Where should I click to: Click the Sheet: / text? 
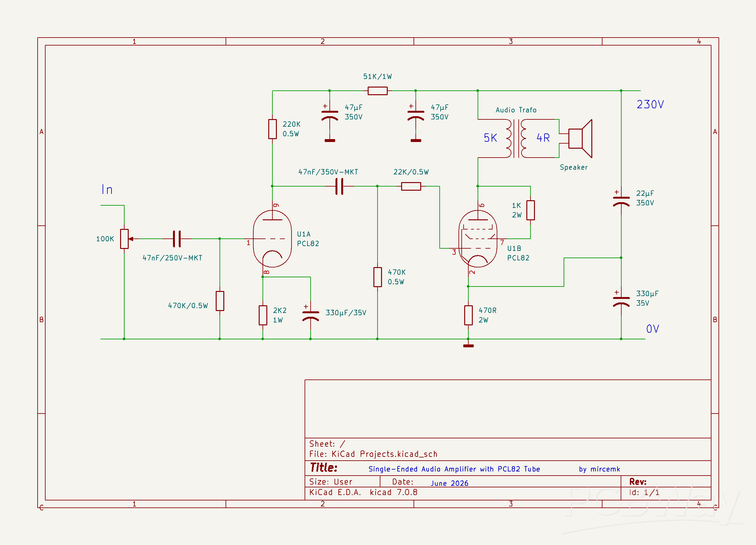point(327,444)
